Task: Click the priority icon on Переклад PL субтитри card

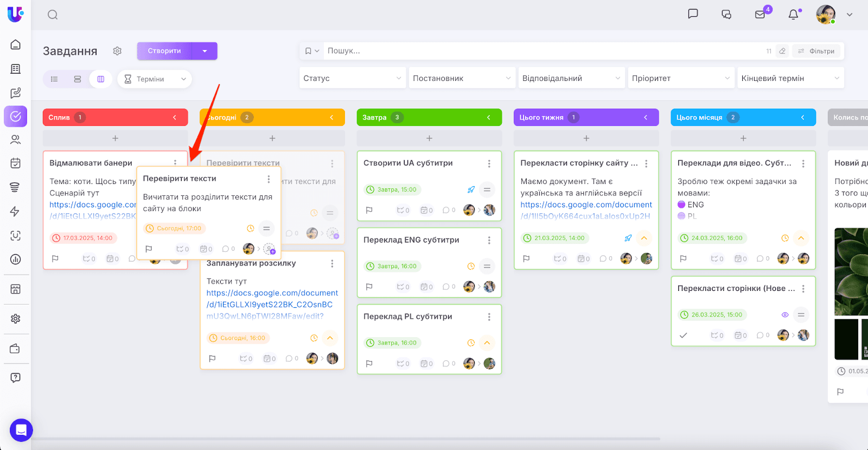Action: tap(487, 343)
